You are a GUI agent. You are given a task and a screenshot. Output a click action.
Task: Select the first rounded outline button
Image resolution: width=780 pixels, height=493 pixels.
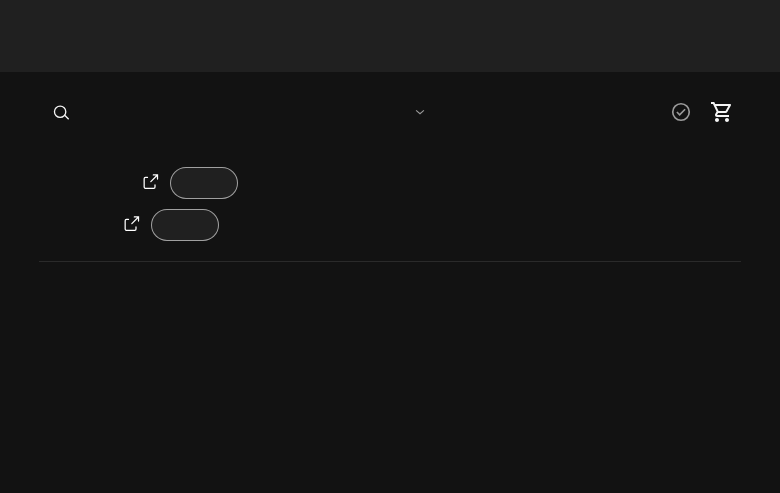204,183
